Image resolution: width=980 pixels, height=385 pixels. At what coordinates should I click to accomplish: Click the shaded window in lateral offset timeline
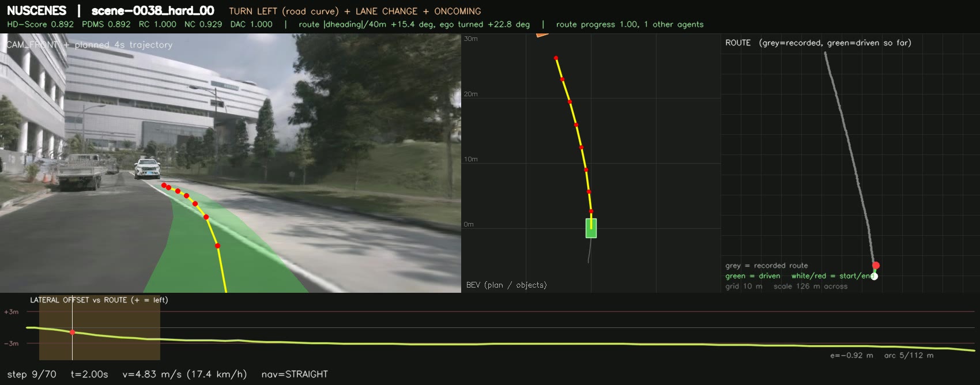click(x=100, y=327)
